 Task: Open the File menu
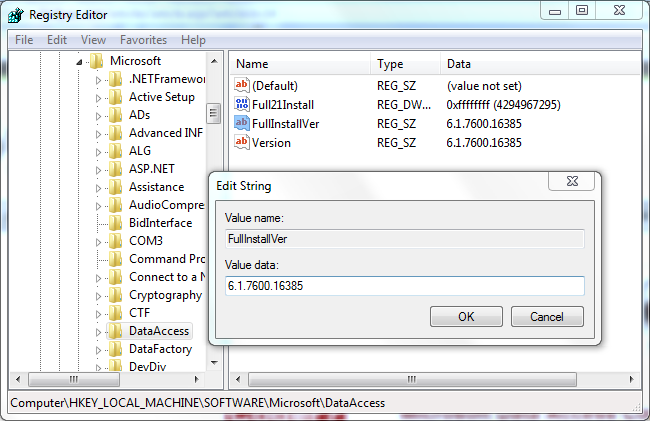(24, 40)
